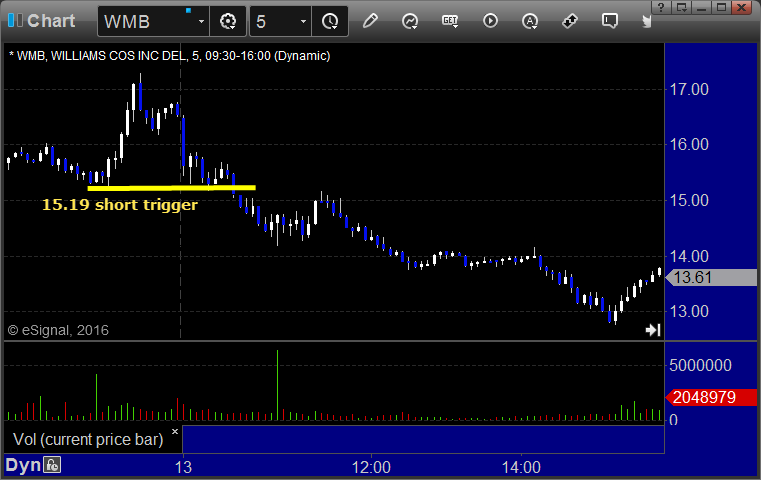
Task: Click the help question mark button
Action: (x=661, y=7)
